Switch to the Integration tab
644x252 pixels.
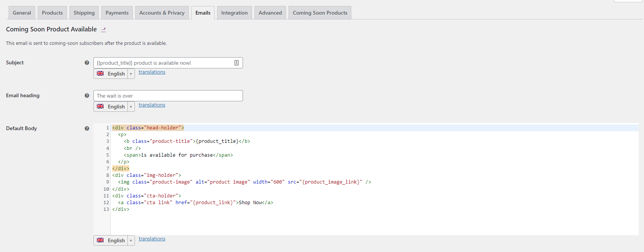(234, 13)
